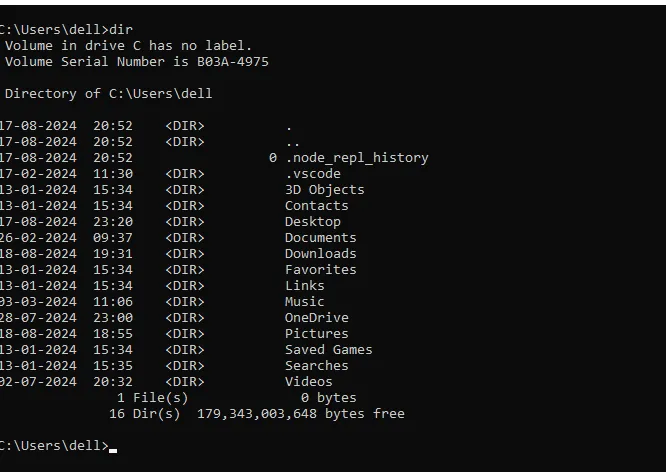Select the Music directory name

point(304,302)
